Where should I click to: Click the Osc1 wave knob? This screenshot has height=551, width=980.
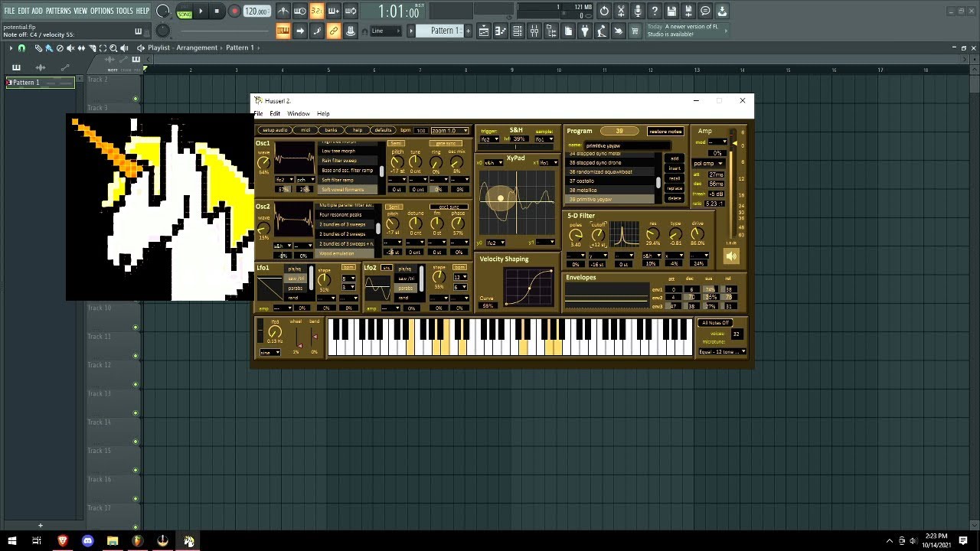click(x=264, y=162)
